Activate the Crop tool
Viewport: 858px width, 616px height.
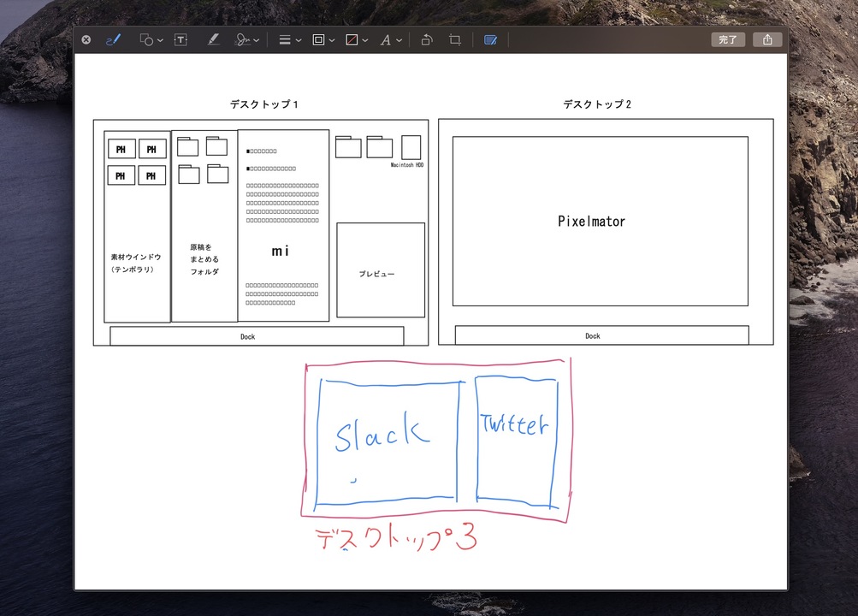[455, 40]
